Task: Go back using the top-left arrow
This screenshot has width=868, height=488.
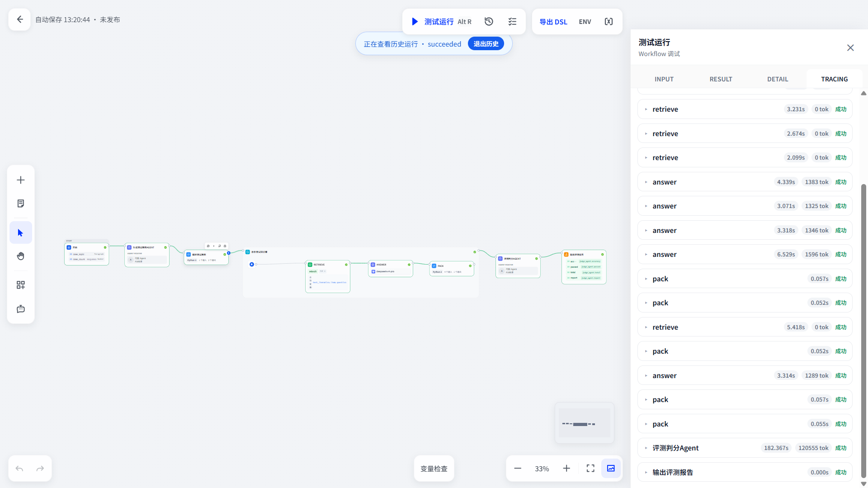Action: coord(19,19)
